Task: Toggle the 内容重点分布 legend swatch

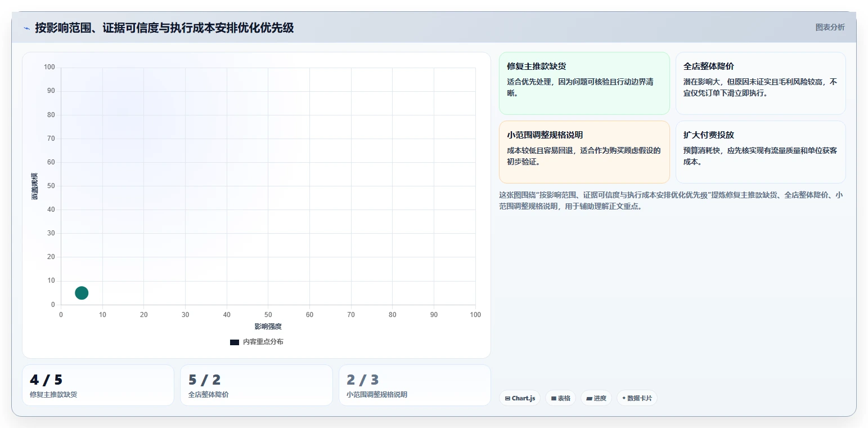Action: tap(235, 342)
